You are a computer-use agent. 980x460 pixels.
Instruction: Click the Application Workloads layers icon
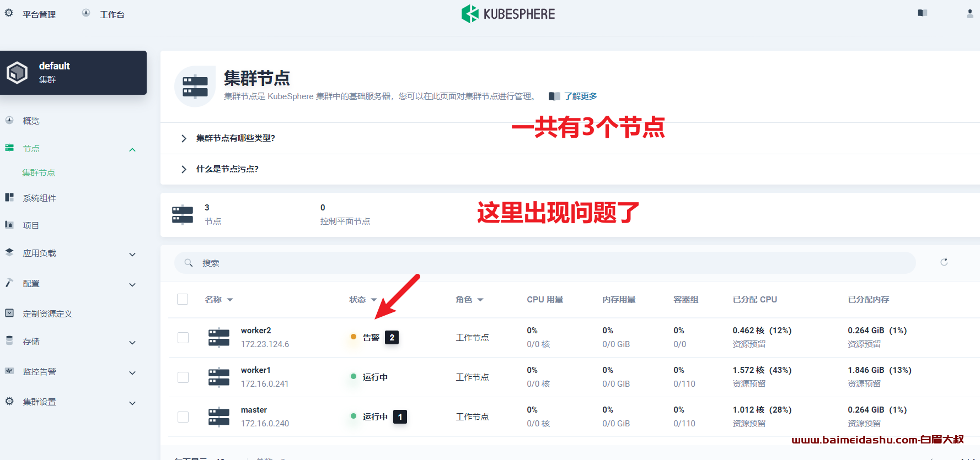[9, 252]
